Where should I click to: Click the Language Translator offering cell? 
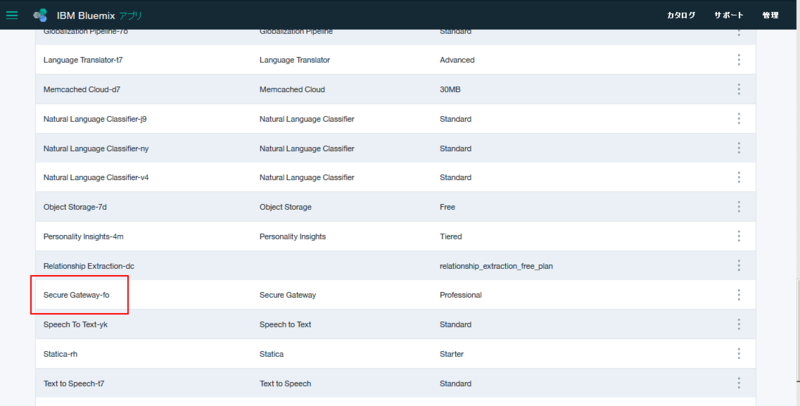(x=295, y=60)
